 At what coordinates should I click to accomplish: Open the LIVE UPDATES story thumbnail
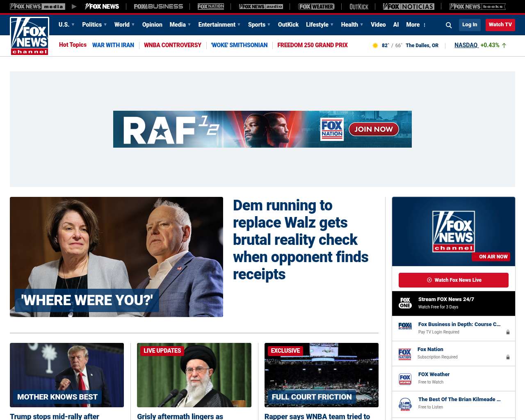click(x=194, y=375)
